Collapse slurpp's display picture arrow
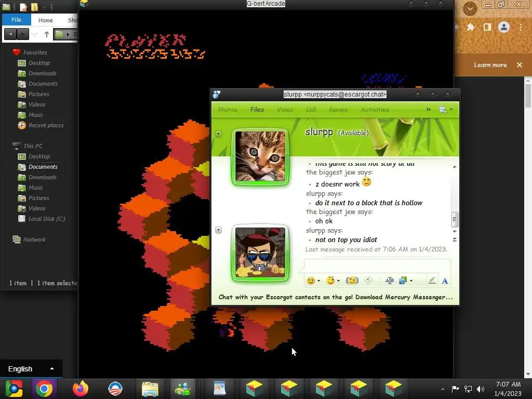 pos(219,134)
